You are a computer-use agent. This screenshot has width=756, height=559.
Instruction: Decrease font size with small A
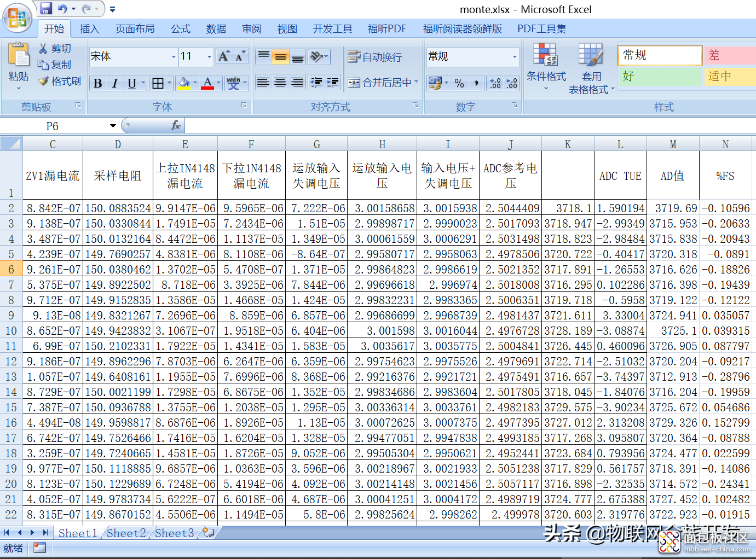240,56
